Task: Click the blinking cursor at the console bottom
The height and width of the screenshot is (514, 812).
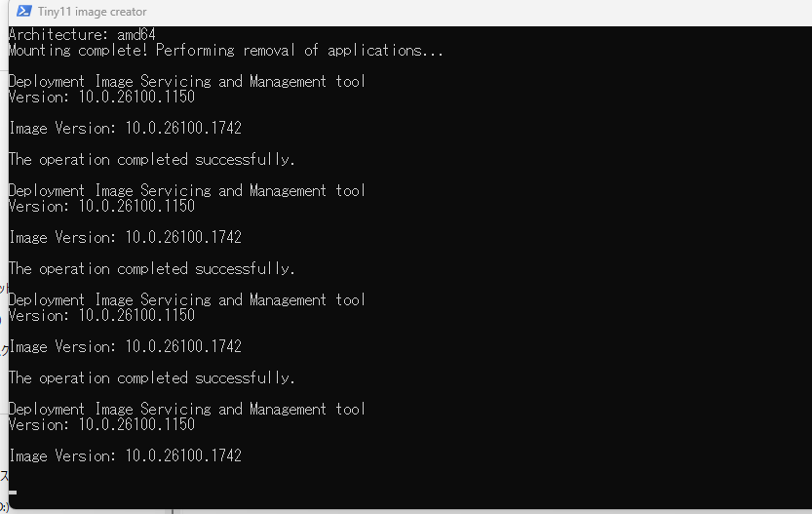Action: pos(13,493)
